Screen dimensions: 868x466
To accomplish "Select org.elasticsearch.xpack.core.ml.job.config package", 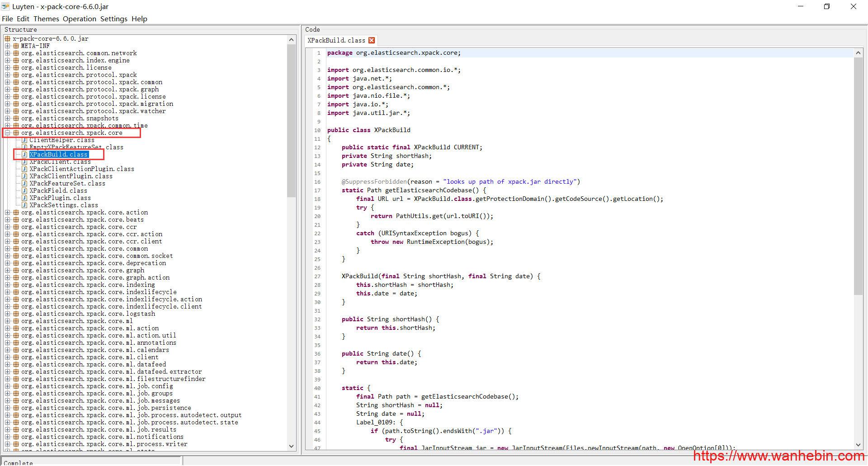I will tap(97, 386).
